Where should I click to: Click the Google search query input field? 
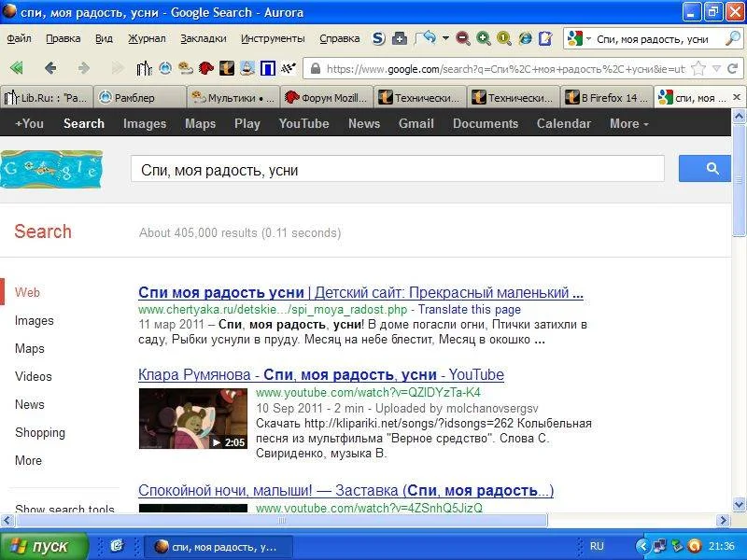(x=398, y=169)
